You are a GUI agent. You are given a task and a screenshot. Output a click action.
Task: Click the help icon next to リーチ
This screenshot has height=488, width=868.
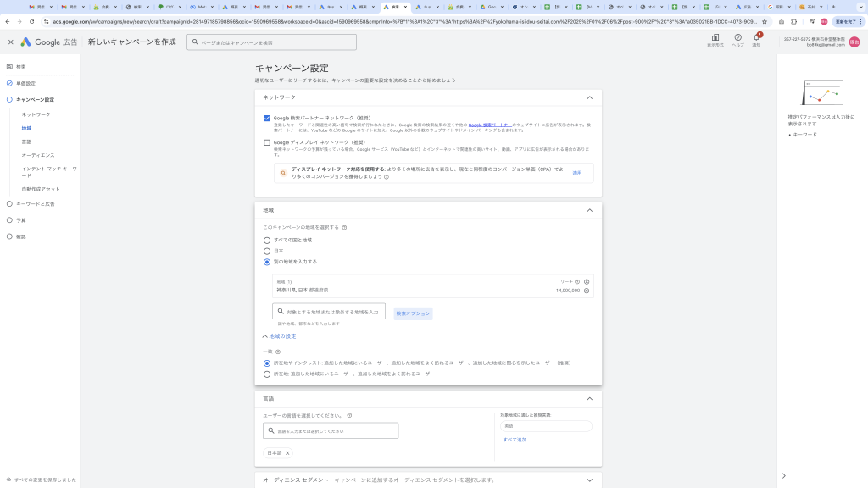[577, 281]
